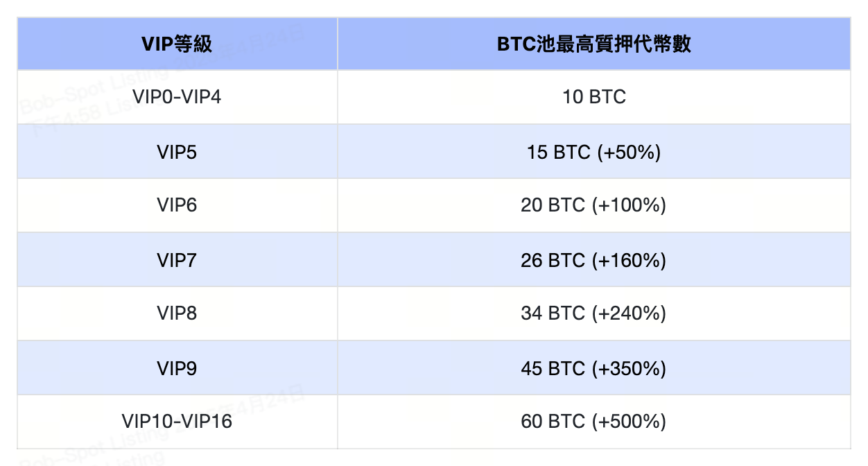
Task: Select the VIP0-VIP4 level cell
Action: click(177, 97)
